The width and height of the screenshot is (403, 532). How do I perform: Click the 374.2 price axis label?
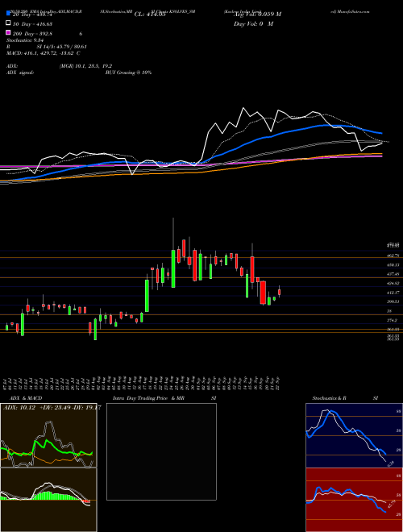click(x=393, y=320)
